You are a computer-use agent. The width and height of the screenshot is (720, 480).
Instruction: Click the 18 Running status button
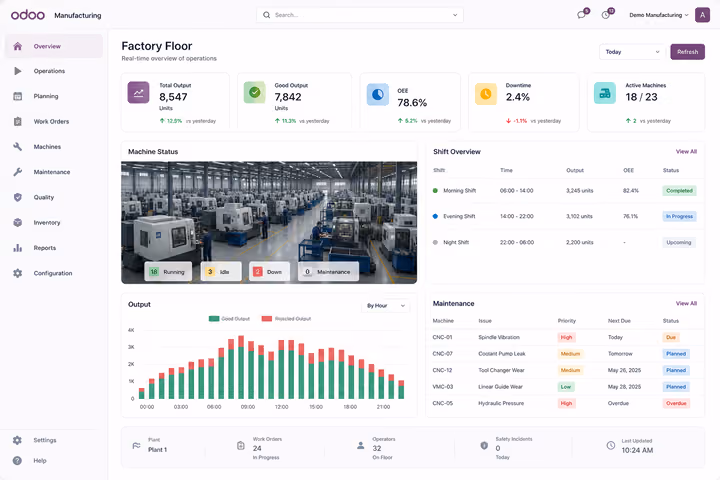click(168, 272)
